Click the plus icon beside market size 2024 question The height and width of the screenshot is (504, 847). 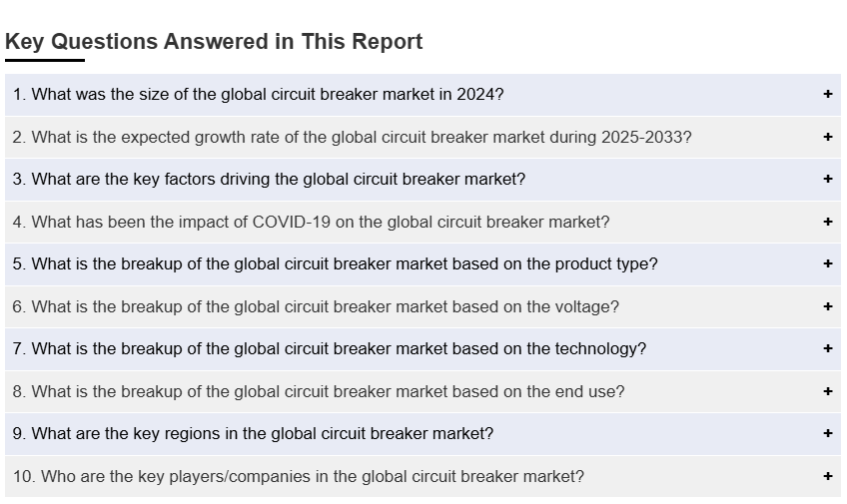coord(827,95)
